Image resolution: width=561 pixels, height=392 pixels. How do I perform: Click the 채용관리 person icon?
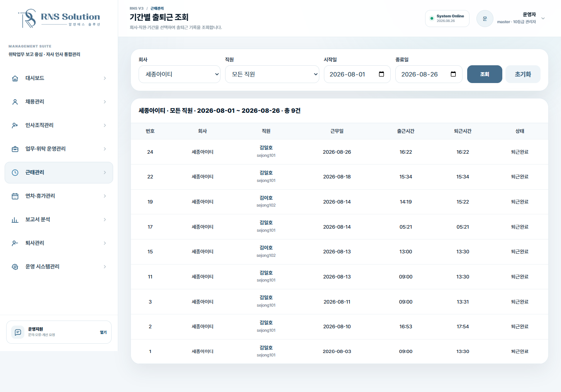click(15, 102)
